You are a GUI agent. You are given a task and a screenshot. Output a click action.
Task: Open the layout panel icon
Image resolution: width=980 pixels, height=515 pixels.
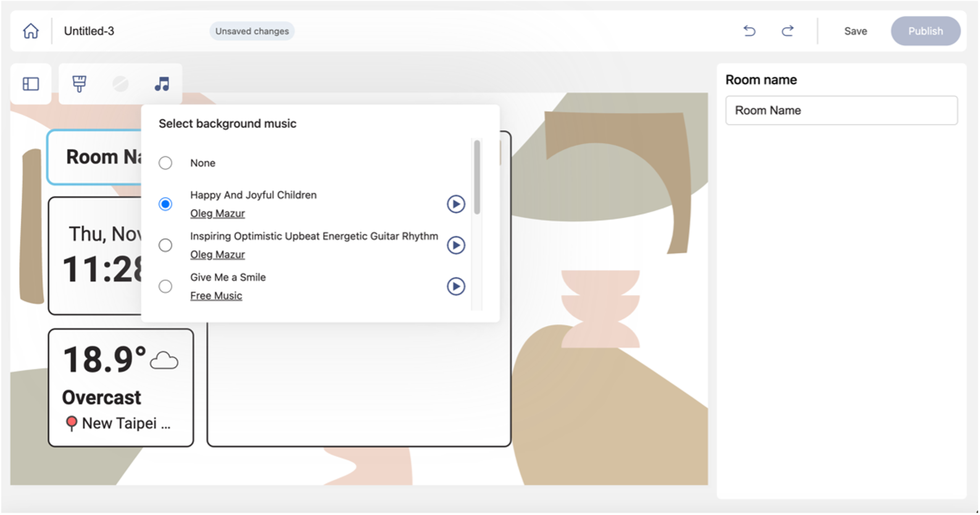tap(31, 84)
